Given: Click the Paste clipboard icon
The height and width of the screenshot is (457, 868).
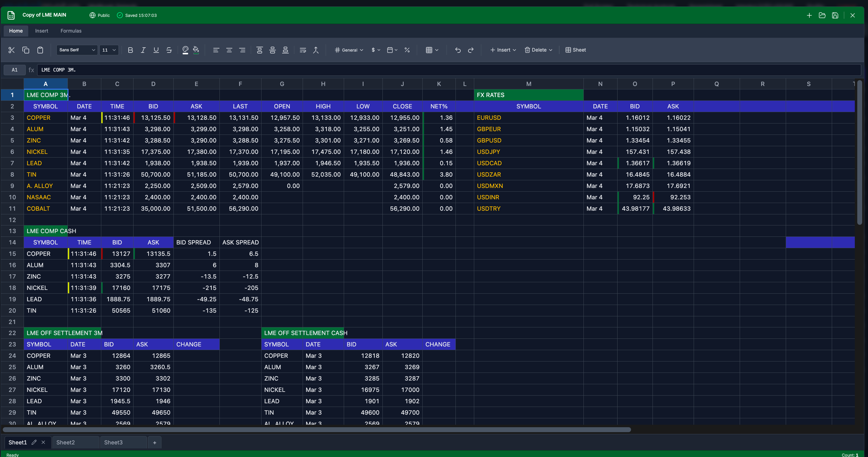Looking at the screenshot, I should [x=40, y=50].
